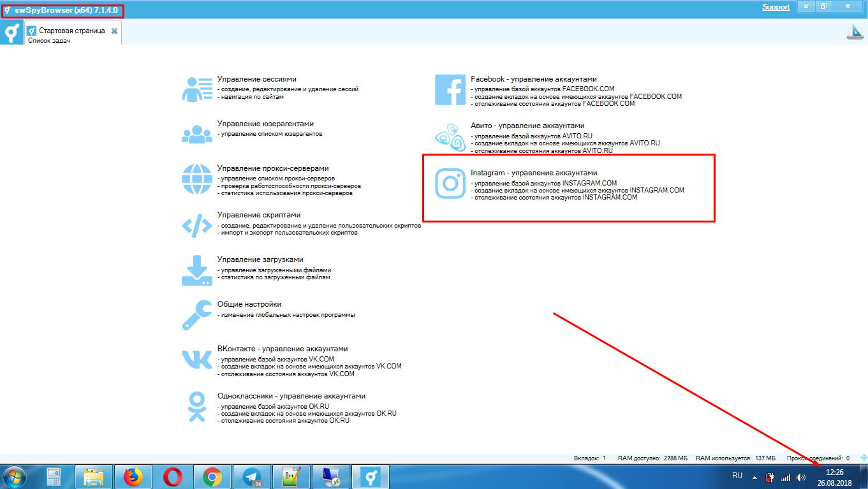Click the session management icon
The width and height of the screenshot is (868, 489).
[x=197, y=89]
